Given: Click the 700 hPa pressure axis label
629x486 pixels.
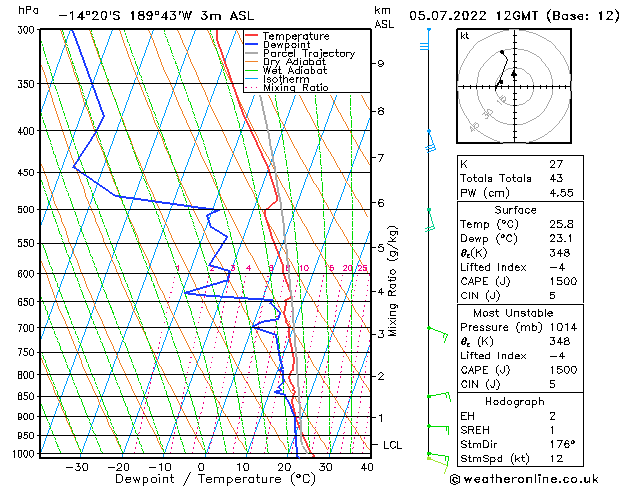Looking at the screenshot, I should [26, 328].
